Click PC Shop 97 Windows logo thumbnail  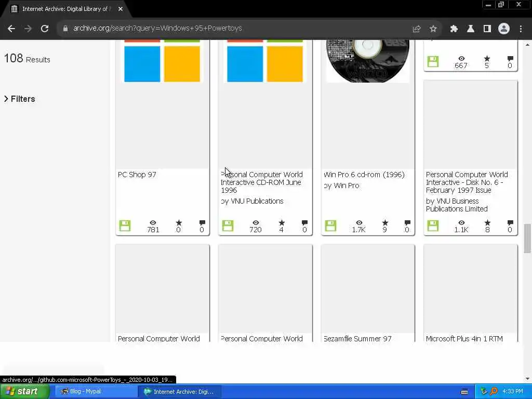162,61
